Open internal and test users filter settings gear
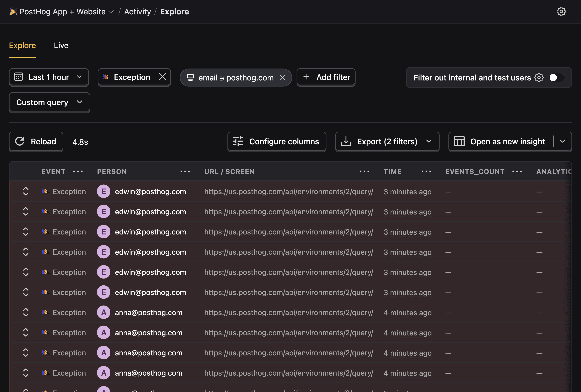Viewport: 581px width, 392px height. [539, 78]
